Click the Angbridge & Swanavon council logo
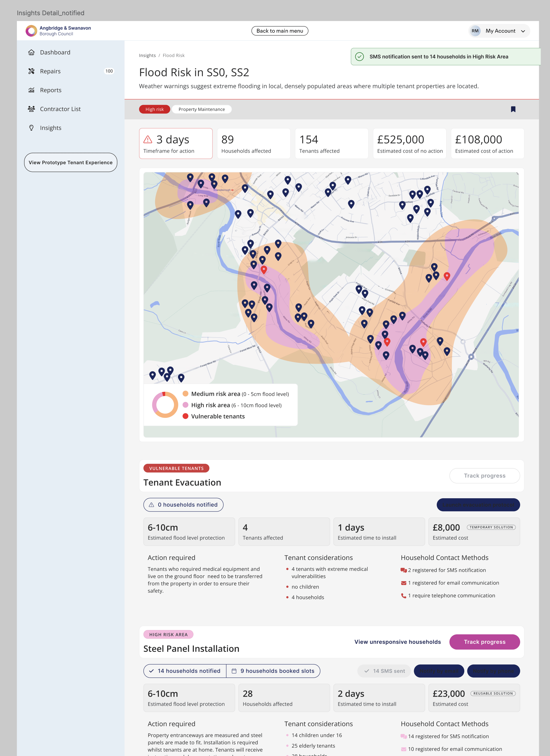The width and height of the screenshot is (550, 756). [31, 31]
